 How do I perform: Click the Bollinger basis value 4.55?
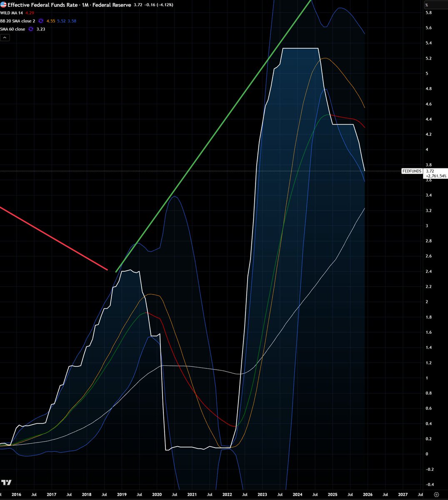51,21
